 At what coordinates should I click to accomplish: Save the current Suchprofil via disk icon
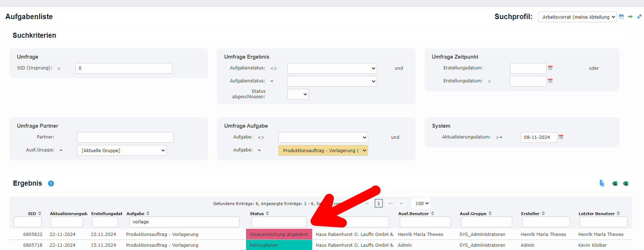click(621, 17)
